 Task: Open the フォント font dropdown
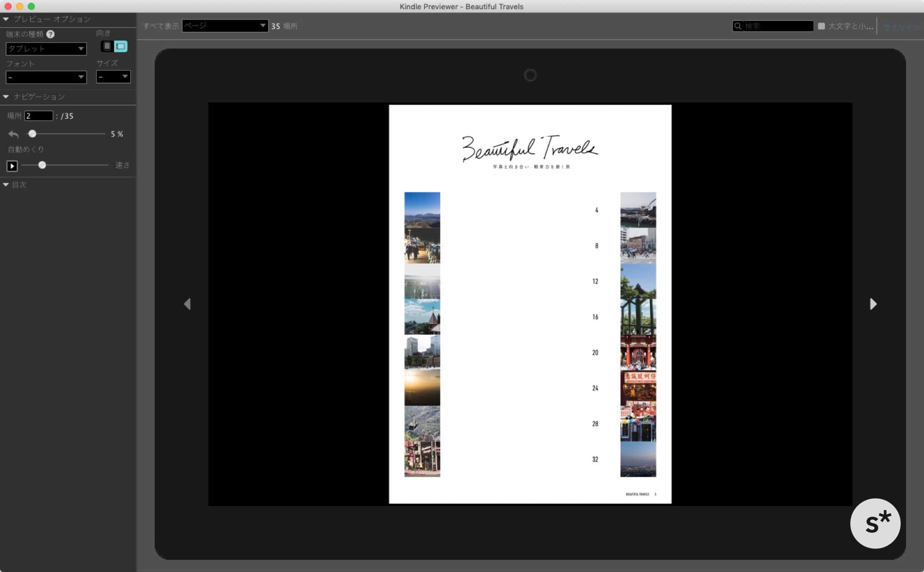point(46,77)
